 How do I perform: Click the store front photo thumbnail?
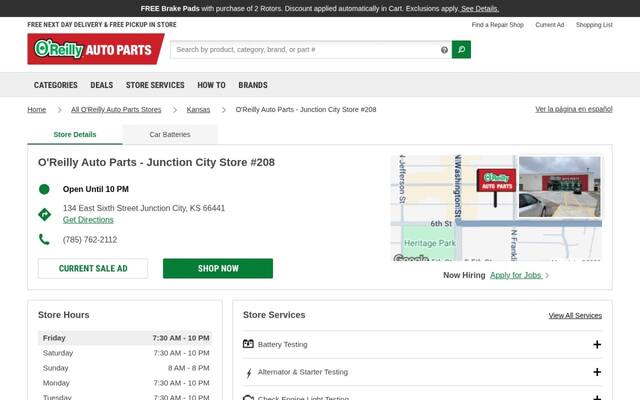coord(559,187)
